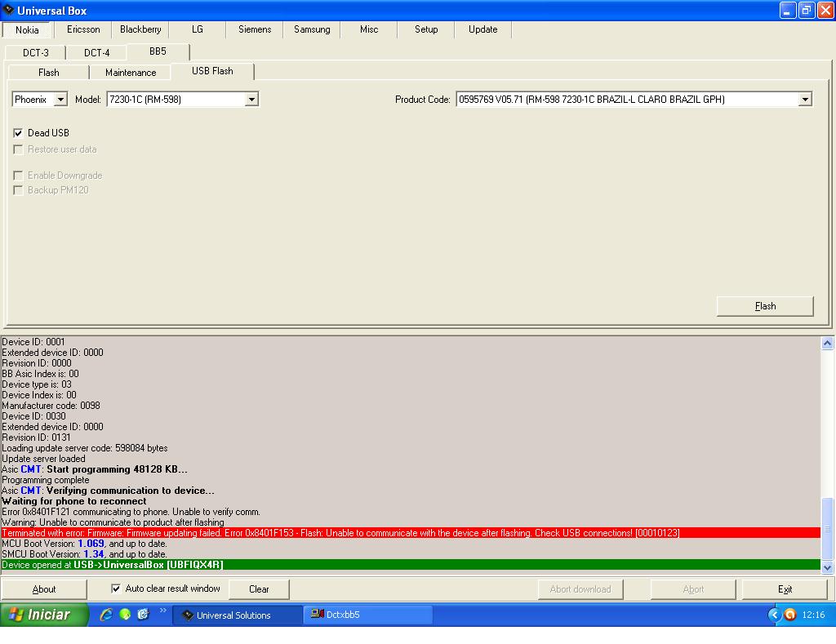
Task: Restore down the Universal Box window
Action: coord(807,10)
